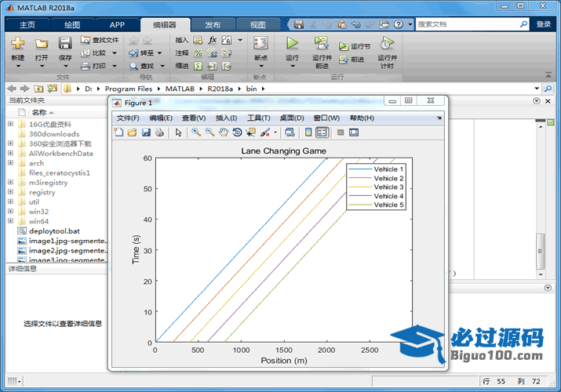The image size is (561, 392).
Task: Click the Back navigation arrow in address bar
Action: click(x=12, y=89)
